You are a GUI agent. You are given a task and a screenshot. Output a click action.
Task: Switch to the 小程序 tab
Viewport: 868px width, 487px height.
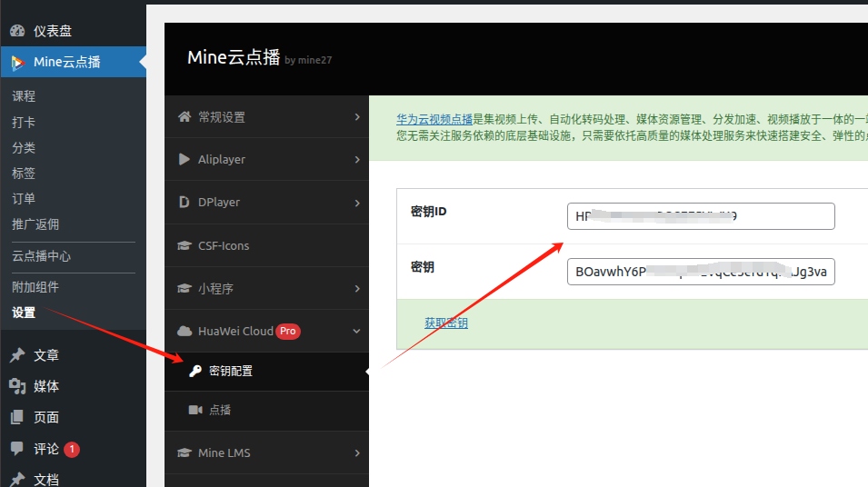(x=267, y=288)
